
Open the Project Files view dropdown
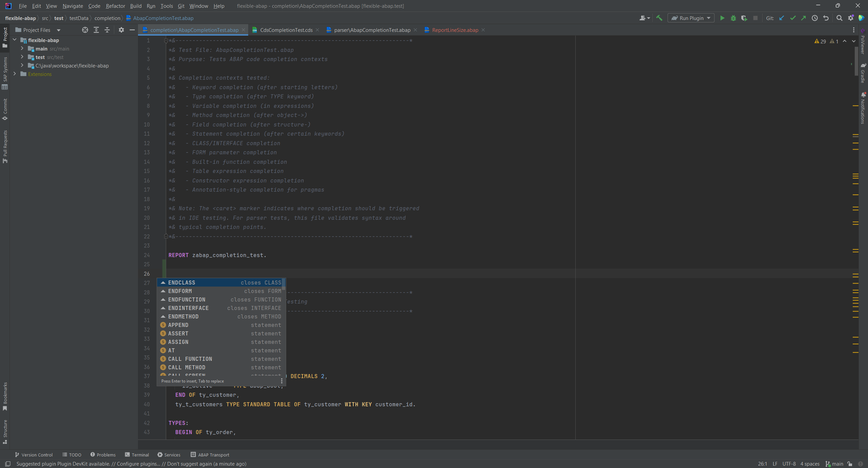tap(38, 30)
